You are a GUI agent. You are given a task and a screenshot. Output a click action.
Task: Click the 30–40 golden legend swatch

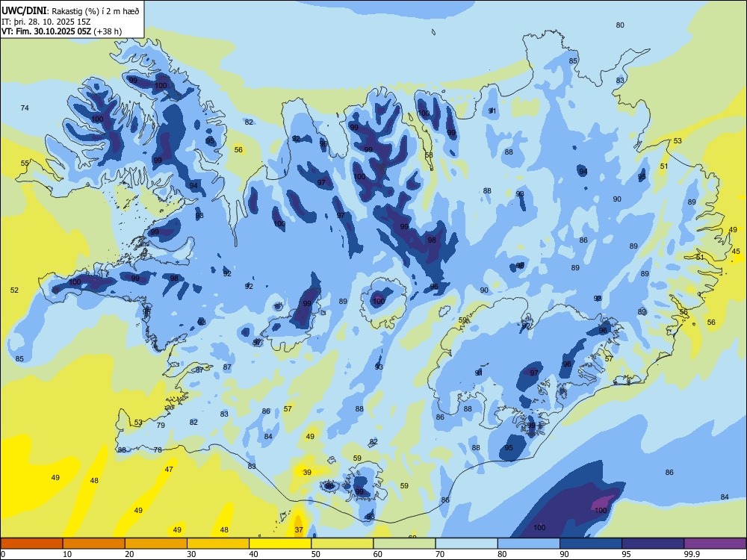tap(217, 544)
